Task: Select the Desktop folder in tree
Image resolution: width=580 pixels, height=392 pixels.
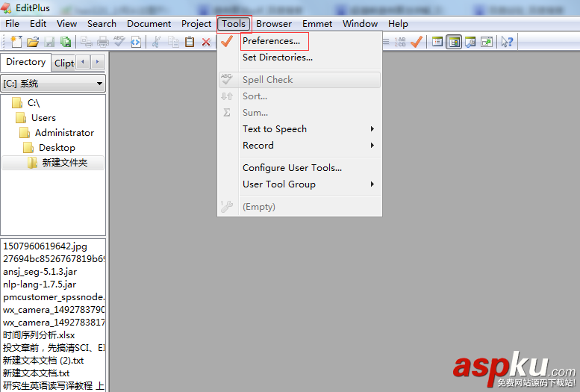Action: (x=57, y=148)
